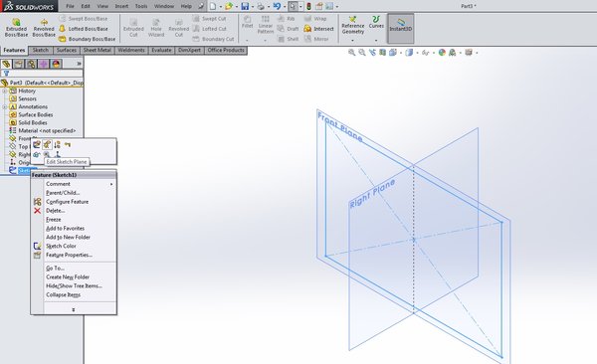Expand the History tree node
The image size is (597, 364).
[x=5, y=91]
